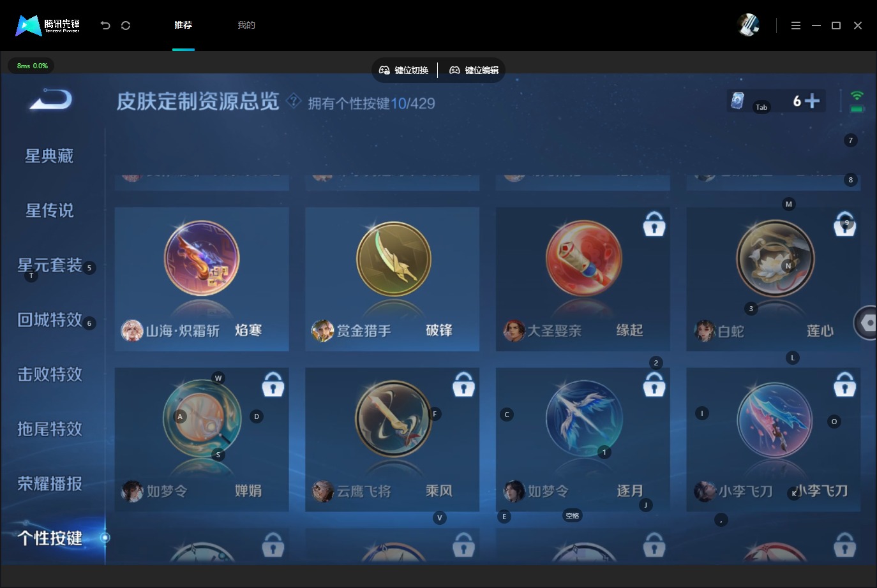877x588 pixels.
Task: Click lock icon on 乘风 card
Action: 463,384
